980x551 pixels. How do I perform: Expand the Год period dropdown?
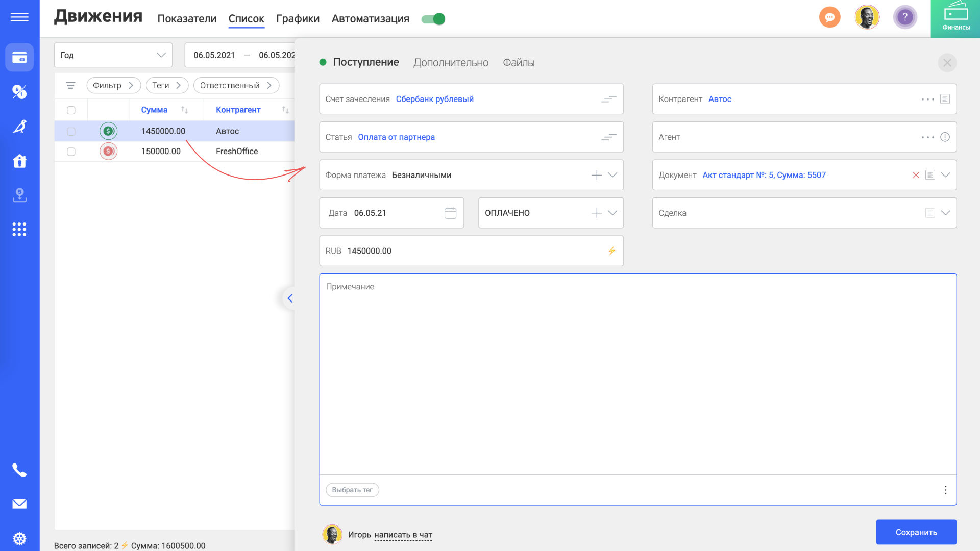click(161, 55)
